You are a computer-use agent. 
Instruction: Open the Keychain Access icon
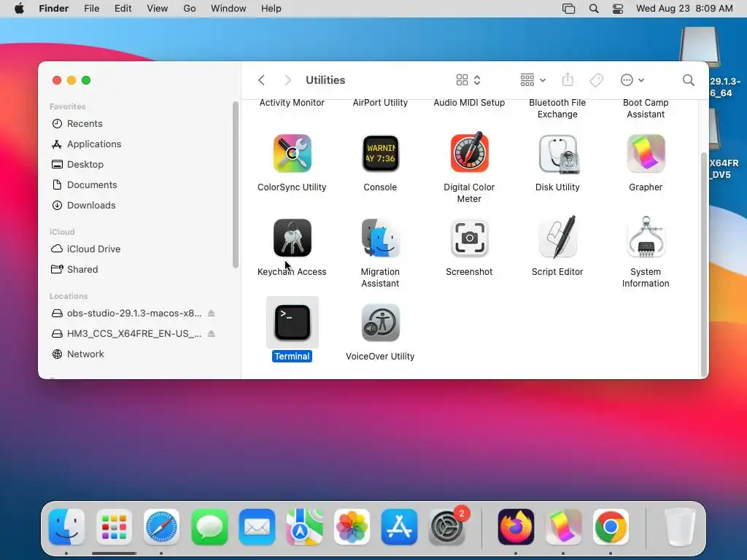[292, 238]
